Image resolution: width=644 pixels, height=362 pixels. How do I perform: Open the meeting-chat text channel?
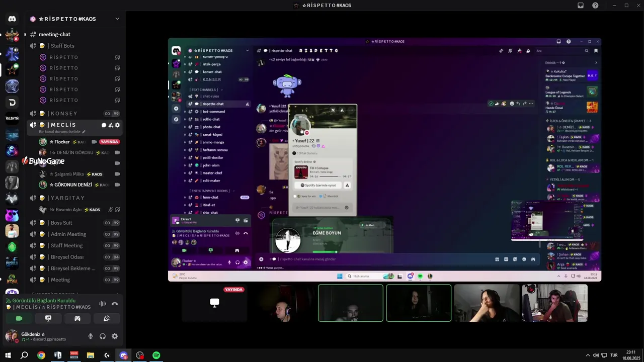(75, 34)
